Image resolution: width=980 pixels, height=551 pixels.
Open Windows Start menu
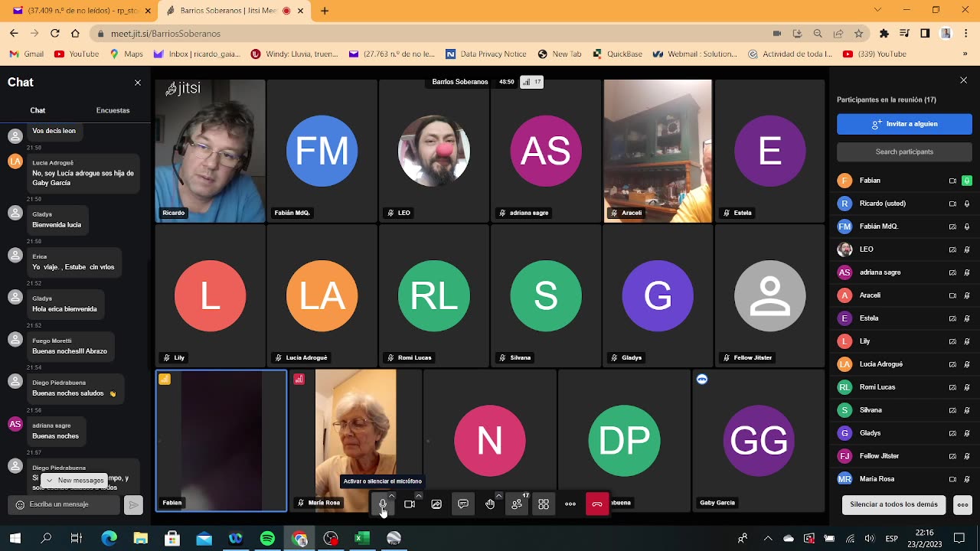click(15, 539)
